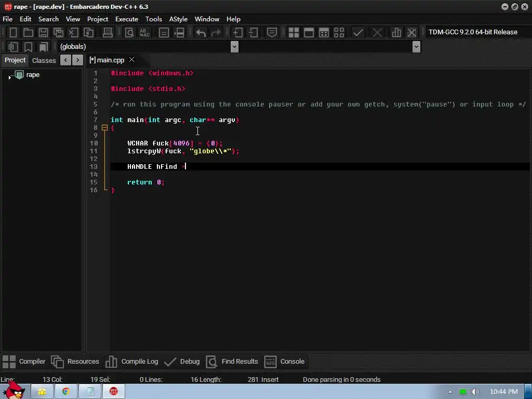Image resolution: width=532 pixels, height=399 pixels.
Task: Open the Compiler bottom panel tab
Action: [24, 362]
